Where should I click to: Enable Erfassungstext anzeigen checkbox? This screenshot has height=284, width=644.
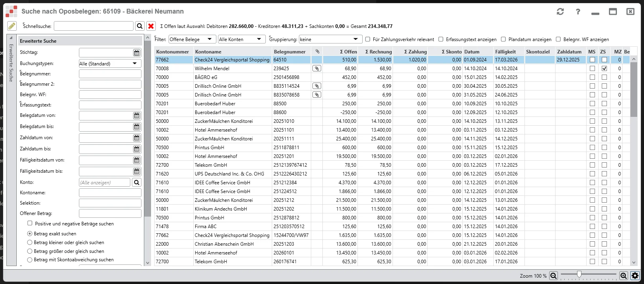click(x=441, y=39)
